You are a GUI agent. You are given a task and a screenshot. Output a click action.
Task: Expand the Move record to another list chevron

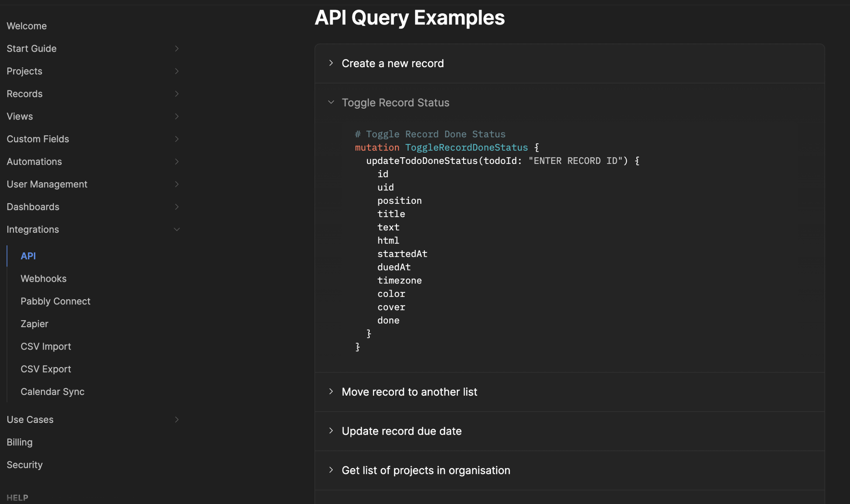pyautogui.click(x=331, y=391)
